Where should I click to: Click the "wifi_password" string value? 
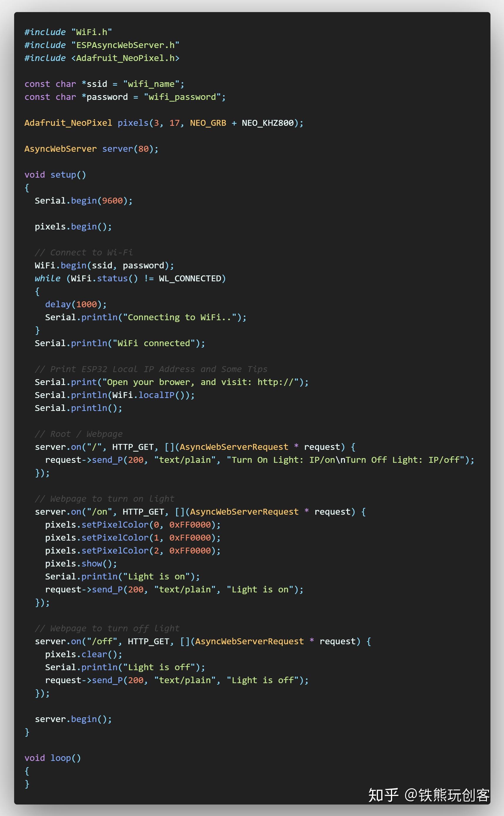[182, 97]
